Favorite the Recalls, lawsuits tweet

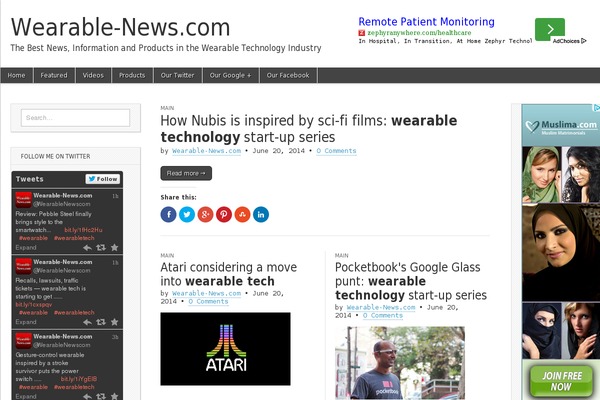coord(114,322)
